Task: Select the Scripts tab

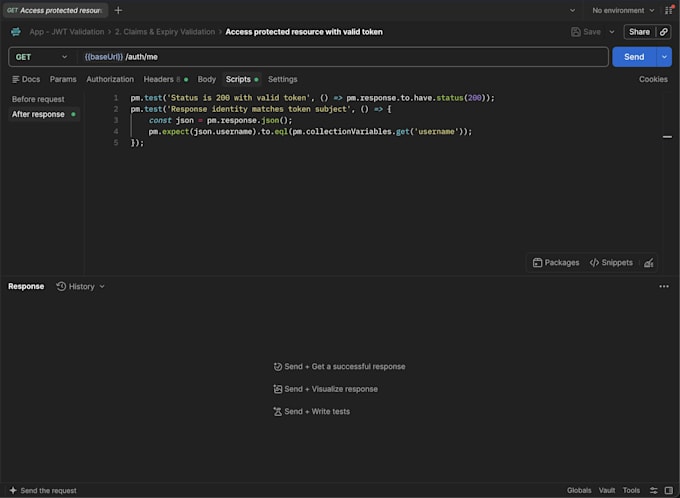Action: pos(242,79)
